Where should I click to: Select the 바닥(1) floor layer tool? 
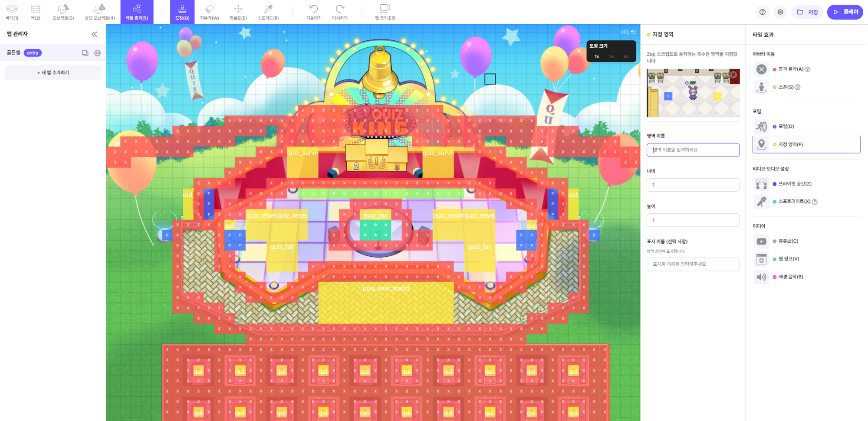coord(12,12)
